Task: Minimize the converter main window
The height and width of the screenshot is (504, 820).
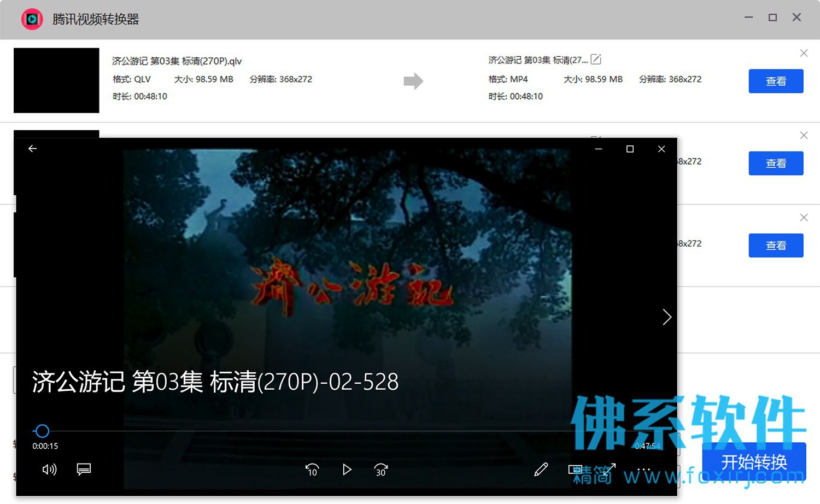Action: 749,17
